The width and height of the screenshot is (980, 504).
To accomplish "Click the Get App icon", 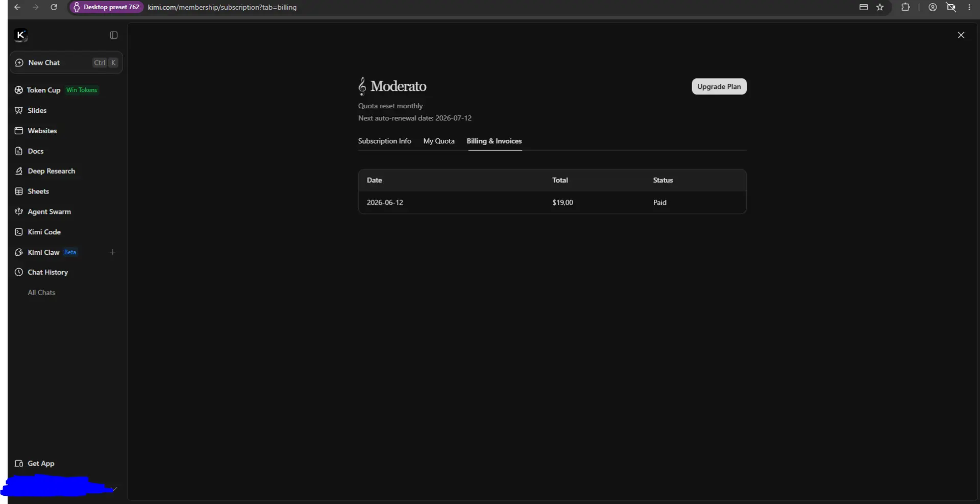I will pyautogui.click(x=19, y=464).
